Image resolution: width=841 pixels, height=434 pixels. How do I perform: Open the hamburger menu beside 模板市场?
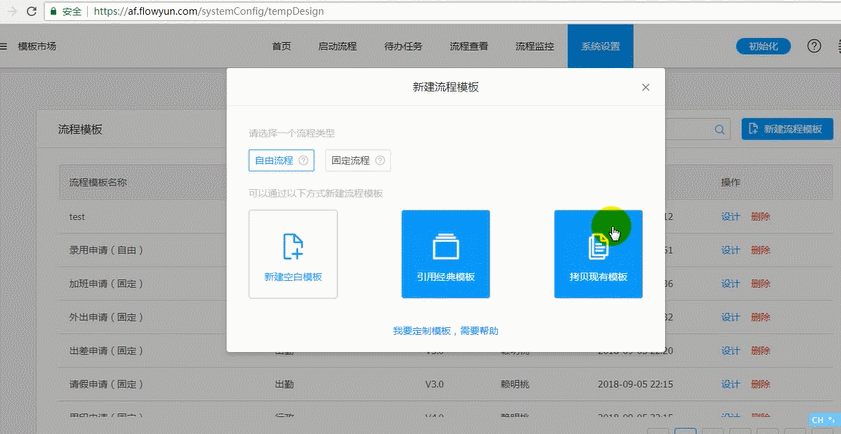tap(5, 47)
